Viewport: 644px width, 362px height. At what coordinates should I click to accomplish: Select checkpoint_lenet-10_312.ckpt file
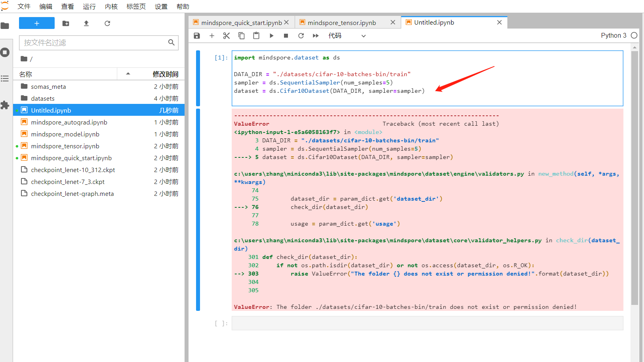[x=99, y=170]
